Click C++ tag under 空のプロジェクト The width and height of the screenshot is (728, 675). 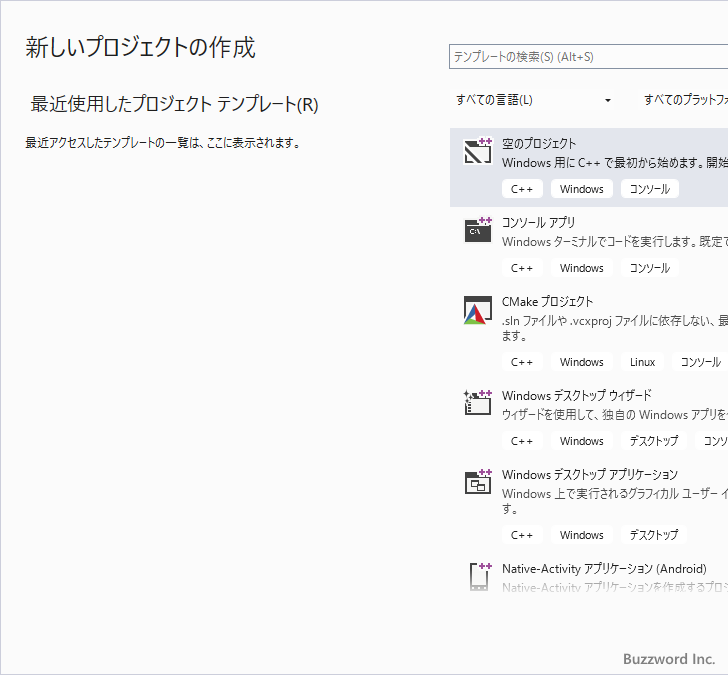(x=522, y=189)
